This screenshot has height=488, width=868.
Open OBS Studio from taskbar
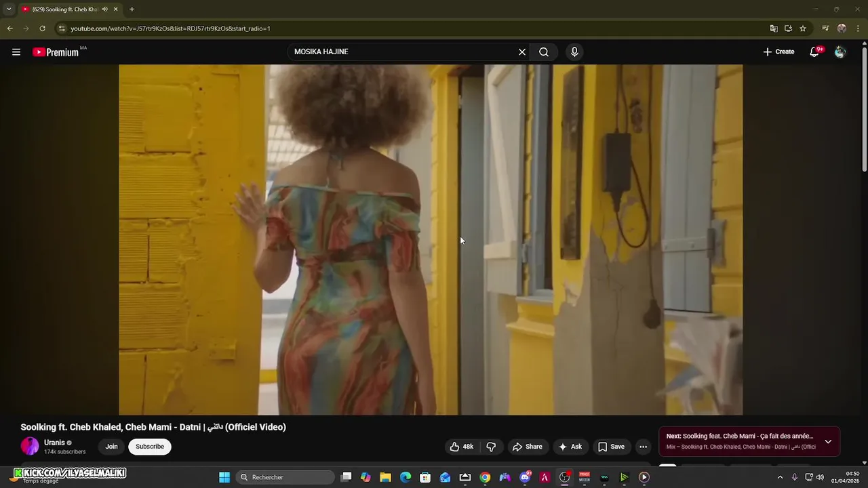coord(564,477)
